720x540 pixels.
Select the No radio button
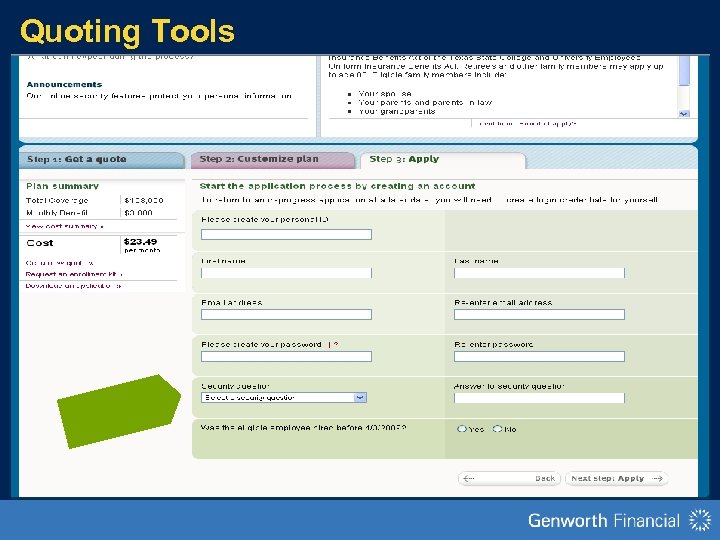click(497, 429)
